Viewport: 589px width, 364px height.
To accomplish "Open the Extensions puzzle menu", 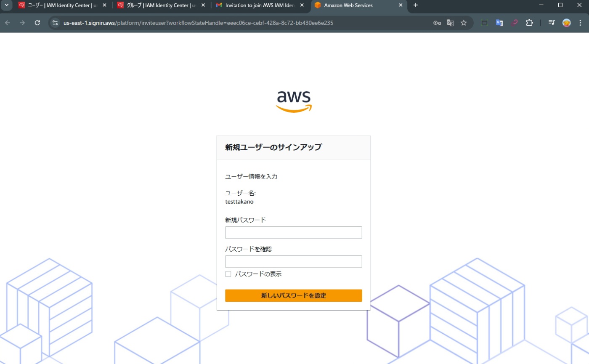I will coord(530,23).
